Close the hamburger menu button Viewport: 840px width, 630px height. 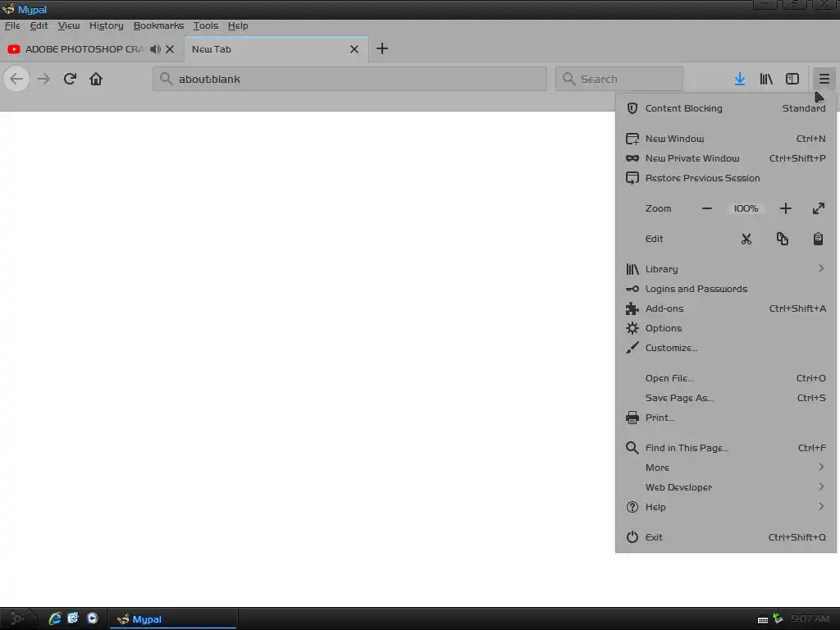coord(824,80)
